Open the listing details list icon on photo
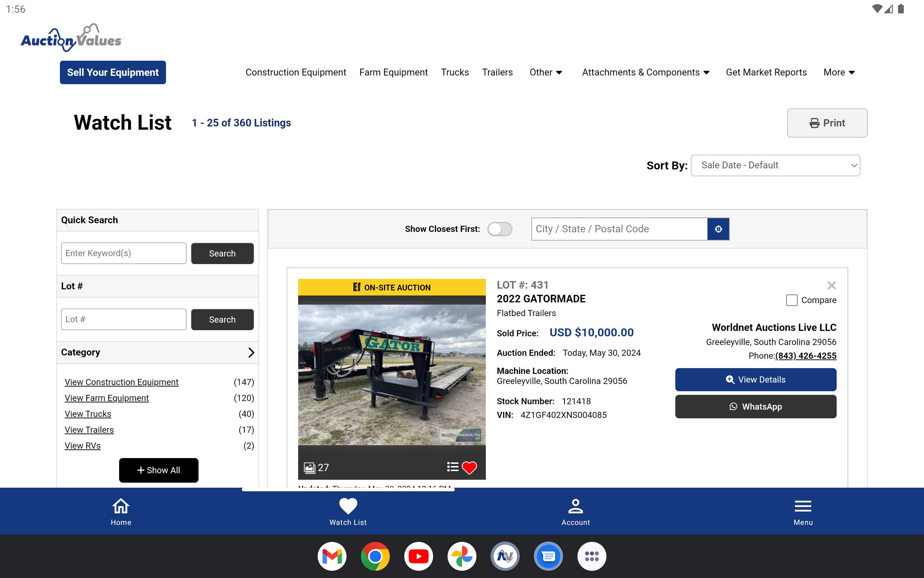The width and height of the screenshot is (924, 578). pos(453,467)
